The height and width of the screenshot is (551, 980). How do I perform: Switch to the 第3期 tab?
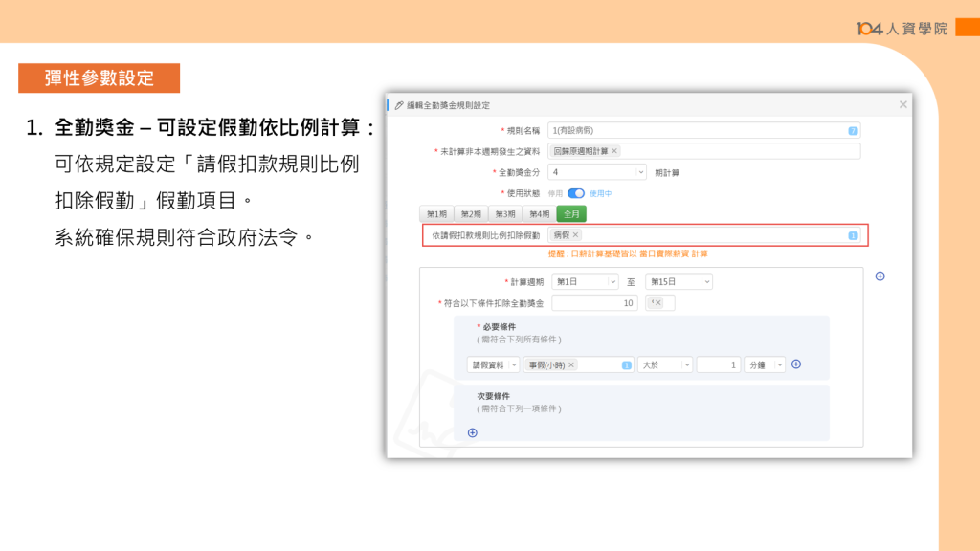point(504,214)
